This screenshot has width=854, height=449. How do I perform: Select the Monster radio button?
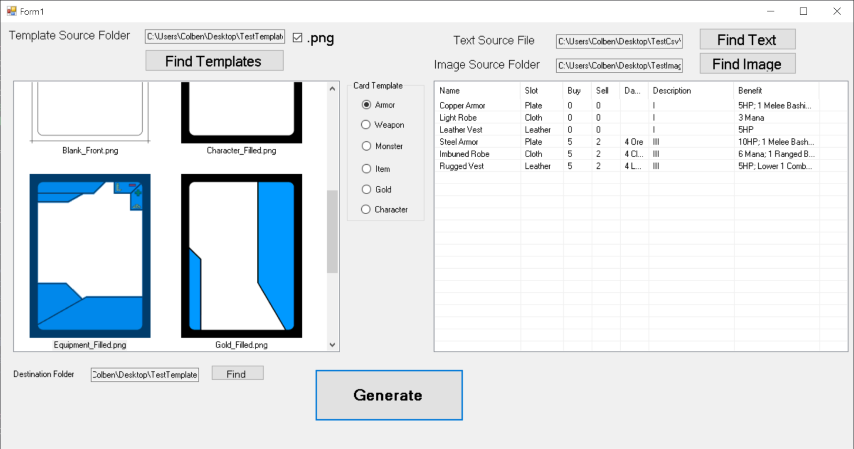pos(367,147)
